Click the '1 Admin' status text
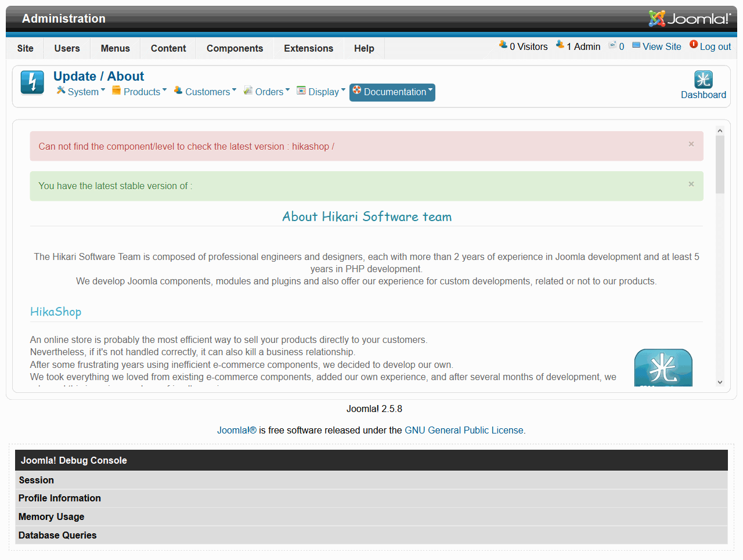This screenshot has width=743, height=560. coord(583,46)
